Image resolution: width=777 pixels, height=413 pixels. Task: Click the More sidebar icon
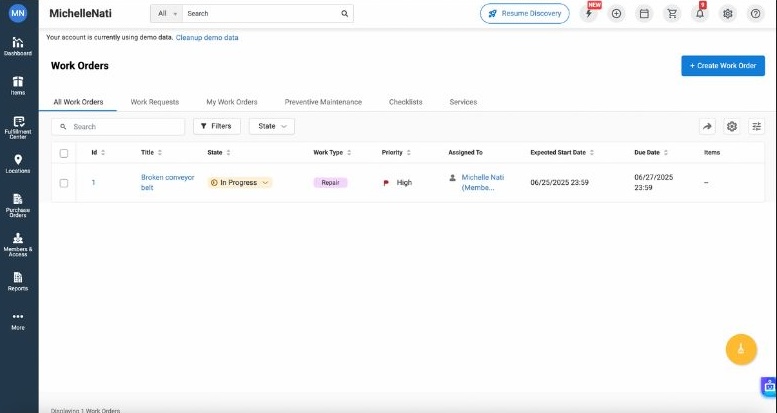pyautogui.click(x=18, y=321)
